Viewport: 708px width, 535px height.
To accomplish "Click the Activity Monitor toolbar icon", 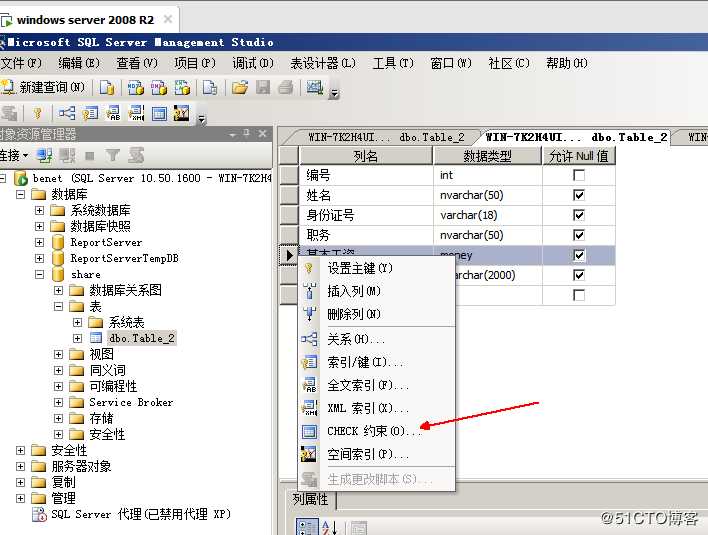I will pyautogui.click(x=315, y=87).
